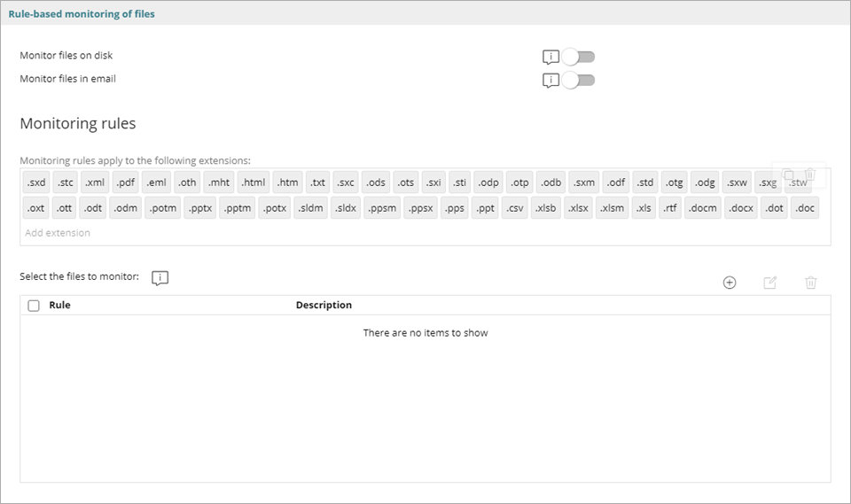Select the .odb extension tag
This screenshot has height=504, width=851.
pos(550,182)
